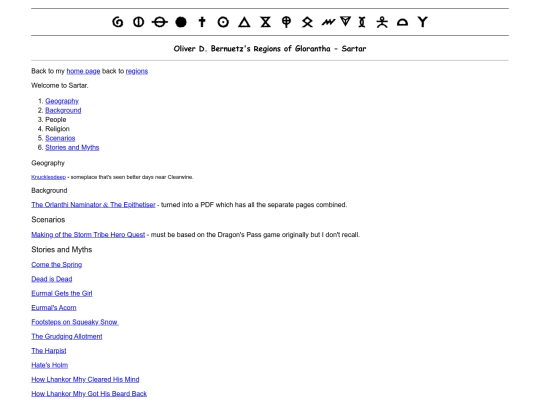Open 'How Lhankor Mhy Got His Beard Back'

tap(89, 394)
